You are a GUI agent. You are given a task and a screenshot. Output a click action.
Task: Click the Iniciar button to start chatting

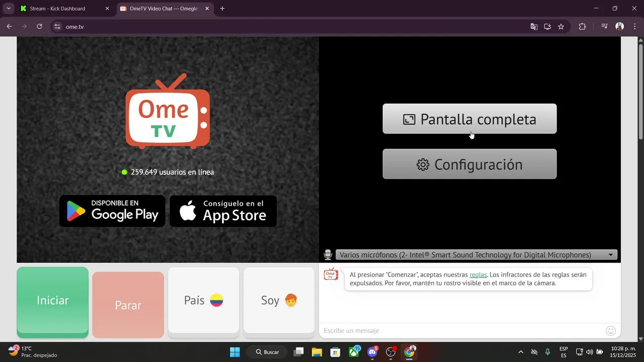point(52,302)
